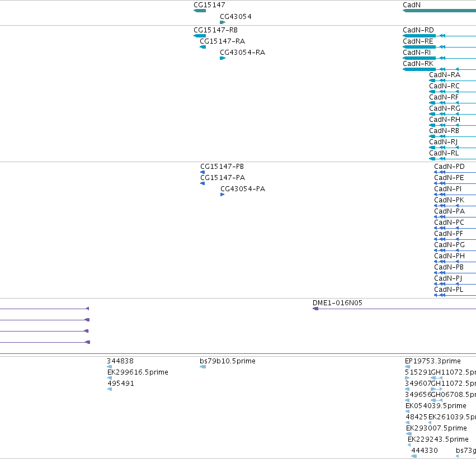Click the DME1-016N05 purple arrow glyph
The height and width of the screenshot is (459, 476).
point(315,309)
